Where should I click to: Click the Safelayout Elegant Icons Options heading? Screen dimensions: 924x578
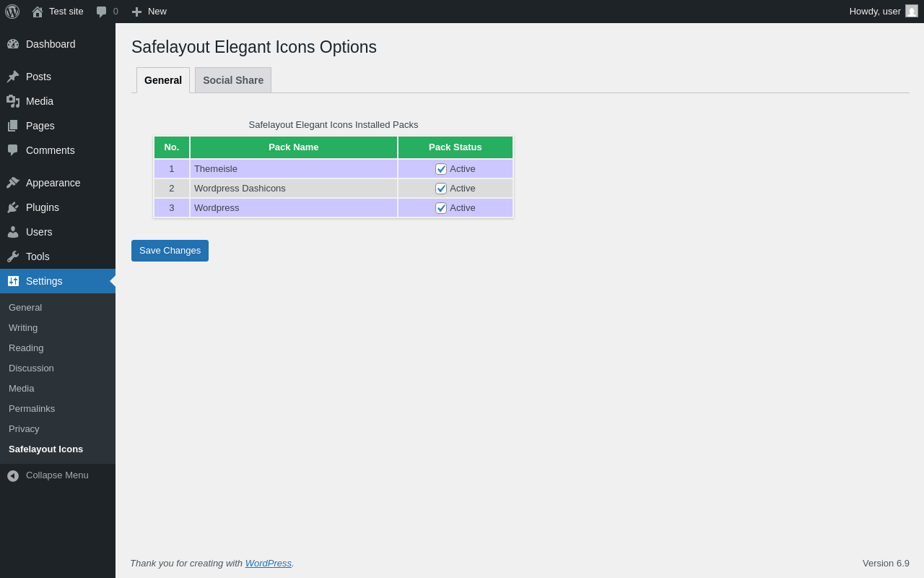coord(254,47)
